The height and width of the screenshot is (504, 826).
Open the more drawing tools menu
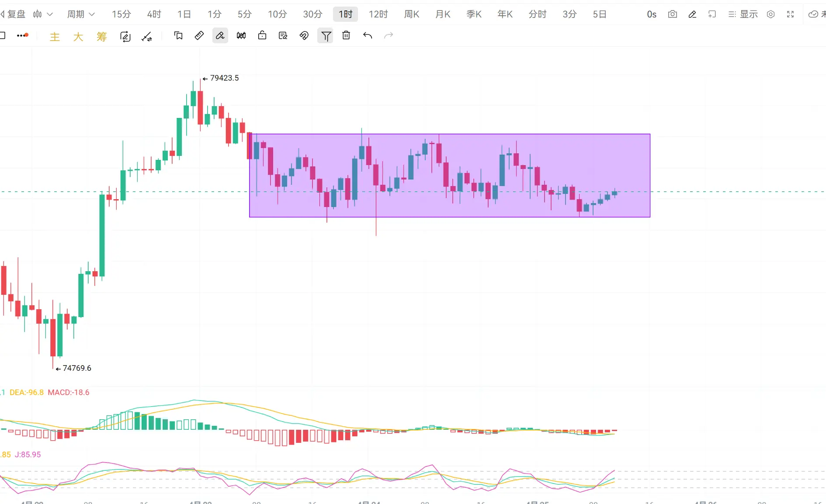point(23,35)
